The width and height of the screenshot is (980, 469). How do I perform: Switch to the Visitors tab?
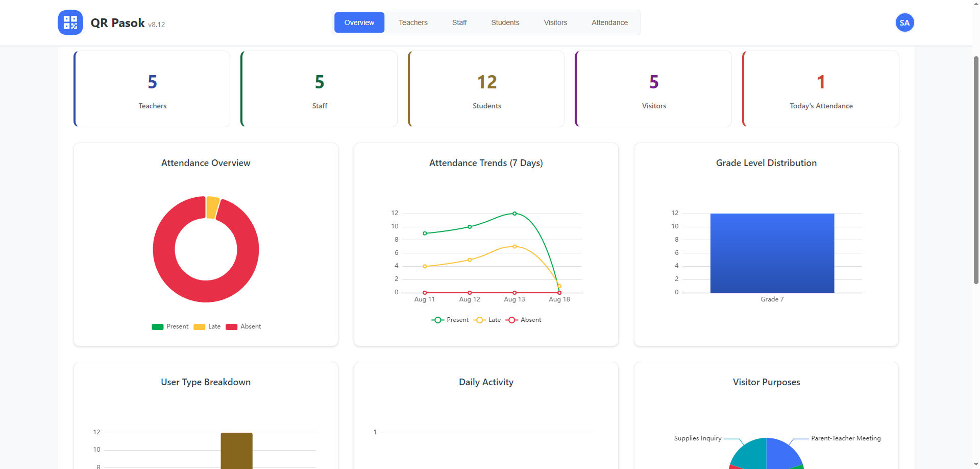click(555, 22)
